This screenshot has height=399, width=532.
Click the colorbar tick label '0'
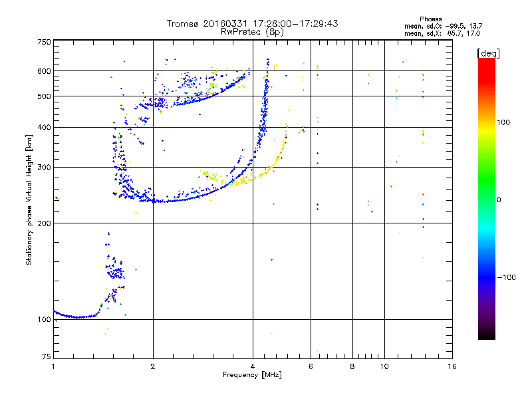point(499,199)
